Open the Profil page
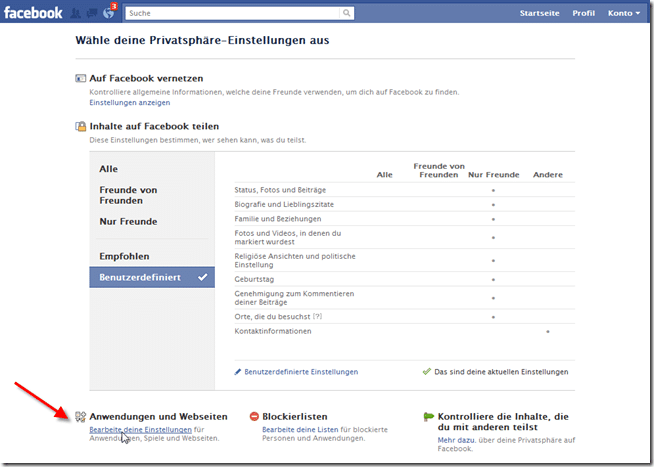 [x=584, y=13]
